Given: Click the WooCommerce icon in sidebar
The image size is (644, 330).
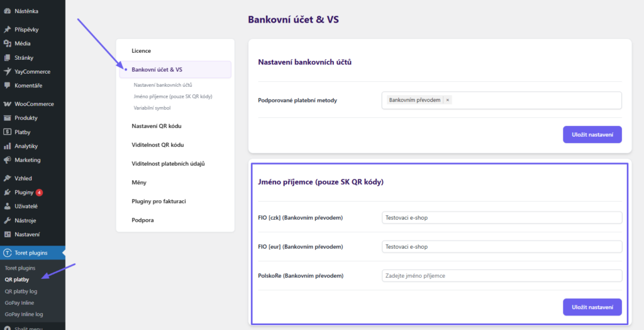Looking at the screenshot, I should pos(7,104).
